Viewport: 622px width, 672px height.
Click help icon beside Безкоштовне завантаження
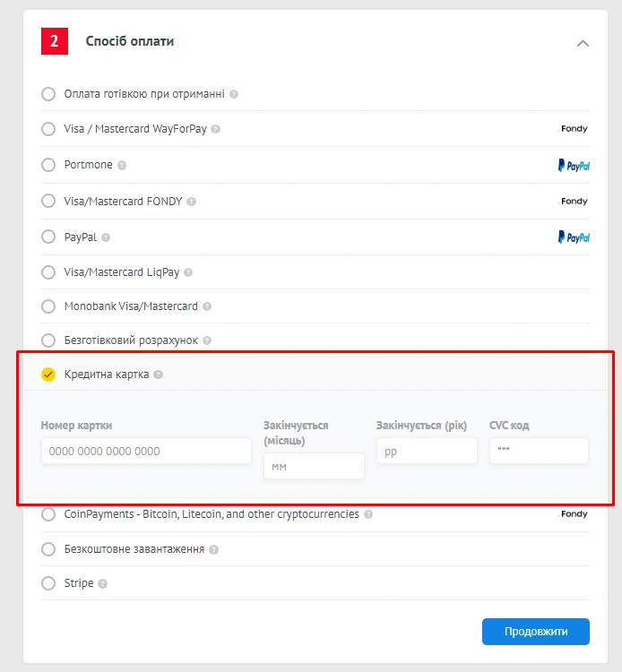[213, 549]
